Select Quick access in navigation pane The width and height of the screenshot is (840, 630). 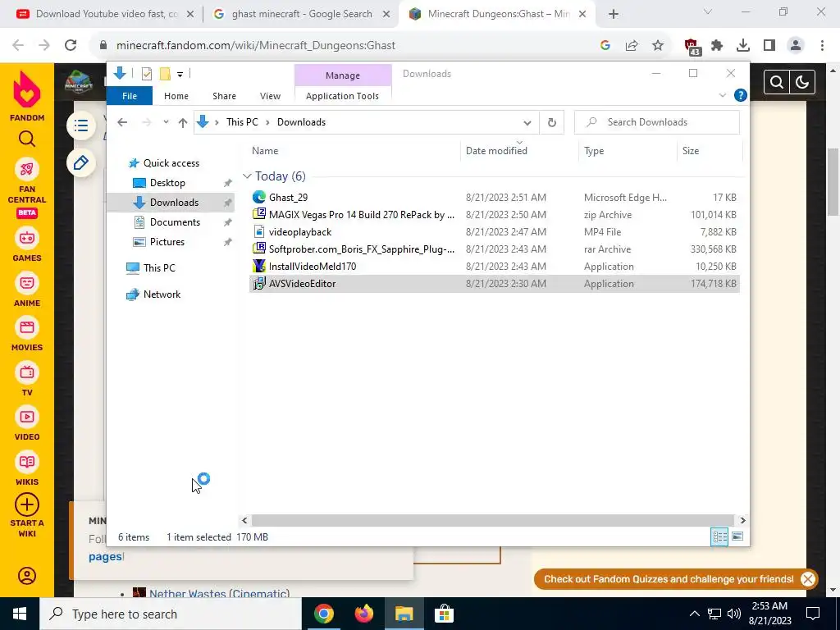tap(171, 163)
